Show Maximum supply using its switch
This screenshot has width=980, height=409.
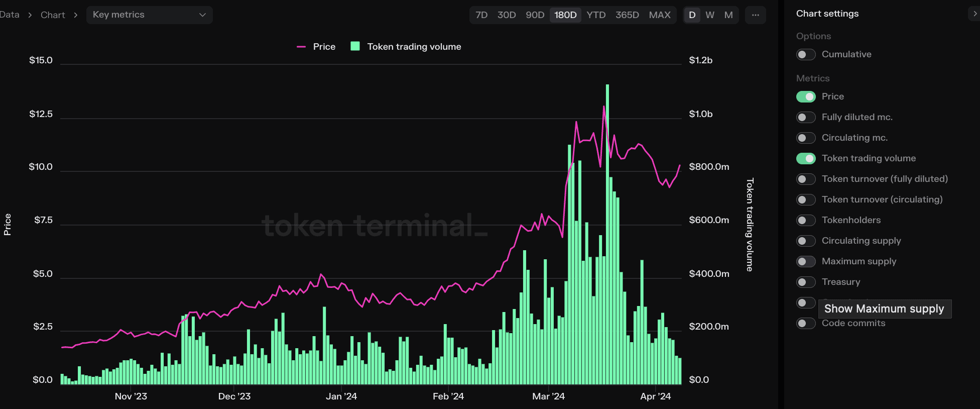tap(806, 261)
